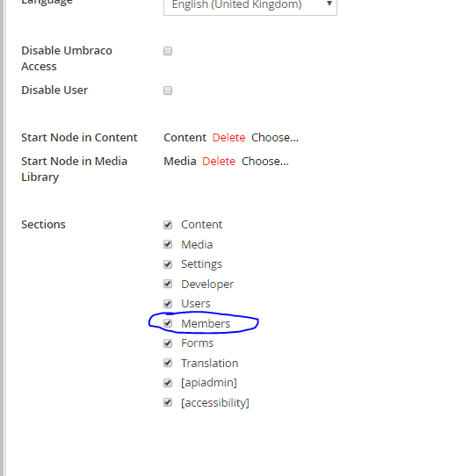This screenshot has width=449, height=476.
Task: Click the Members section label
Action: pyautogui.click(x=206, y=323)
